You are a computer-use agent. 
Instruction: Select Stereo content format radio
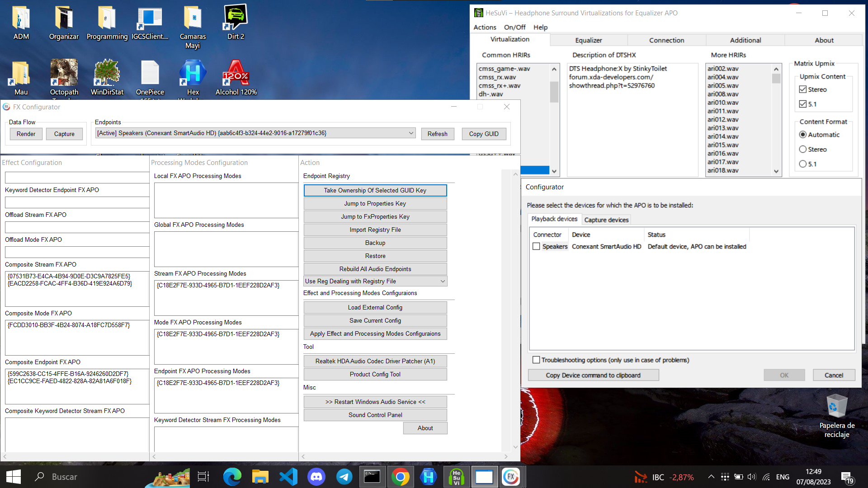[803, 149]
